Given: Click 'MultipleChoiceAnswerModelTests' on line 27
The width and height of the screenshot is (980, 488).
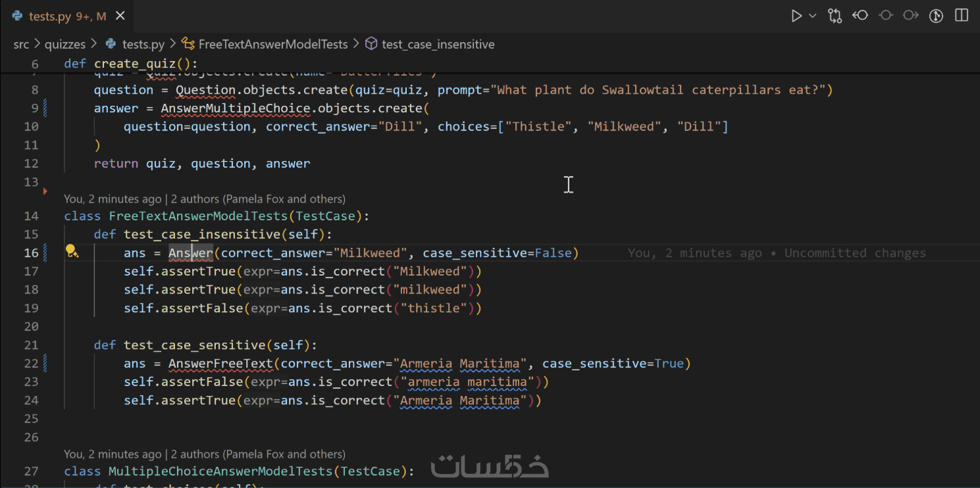Looking at the screenshot, I should [x=220, y=471].
